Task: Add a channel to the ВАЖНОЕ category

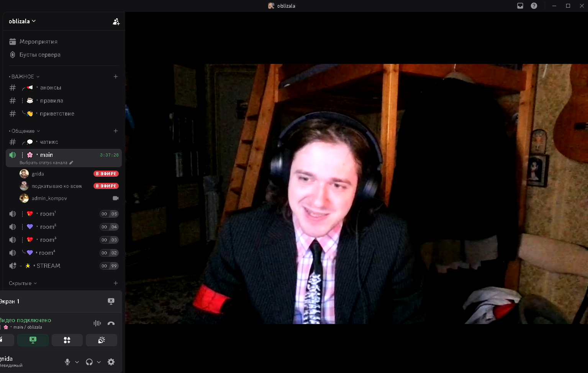Action: point(116,77)
